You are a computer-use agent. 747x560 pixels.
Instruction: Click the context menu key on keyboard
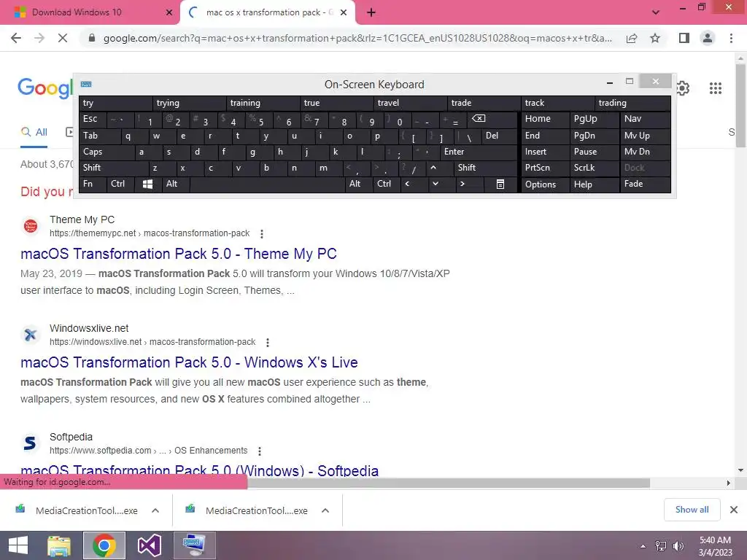point(500,184)
